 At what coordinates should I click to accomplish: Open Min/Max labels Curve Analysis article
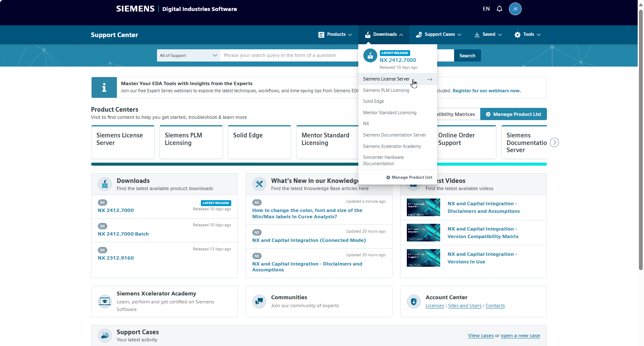[x=307, y=213]
